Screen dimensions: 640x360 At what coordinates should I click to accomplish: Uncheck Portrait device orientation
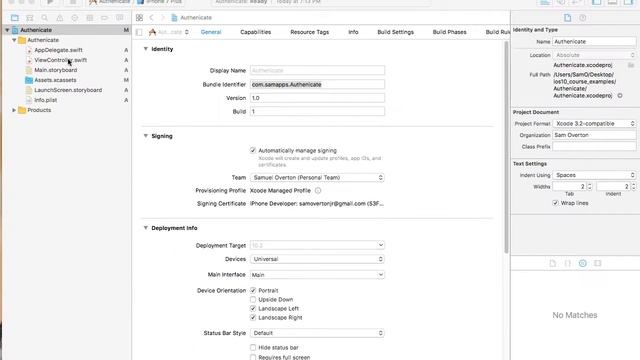(253, 291)
